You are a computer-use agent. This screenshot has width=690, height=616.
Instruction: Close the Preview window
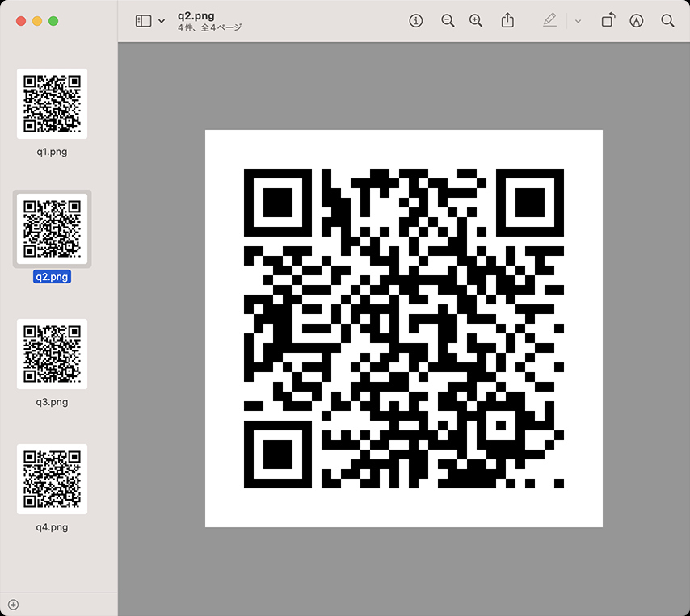coord(21,21)
